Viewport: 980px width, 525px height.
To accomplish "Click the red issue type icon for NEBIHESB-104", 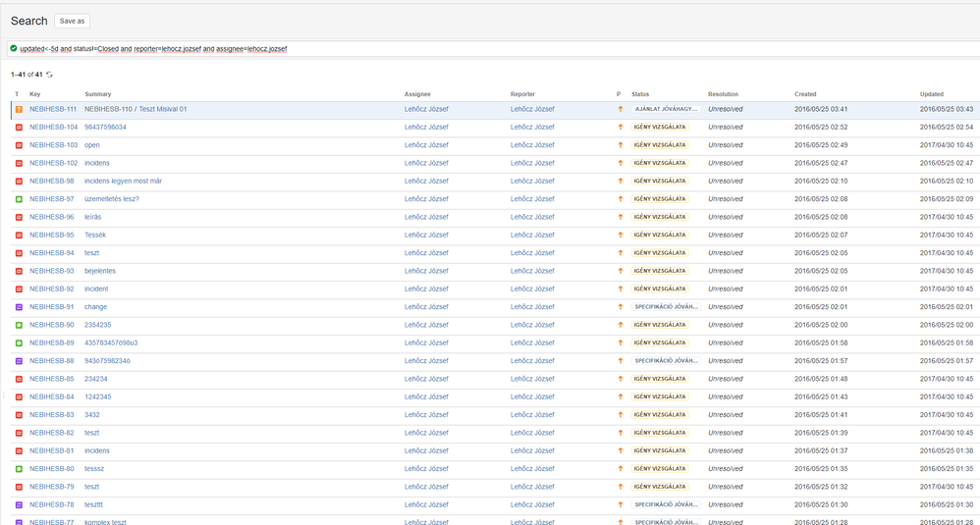I will click(x=19, y=128).
